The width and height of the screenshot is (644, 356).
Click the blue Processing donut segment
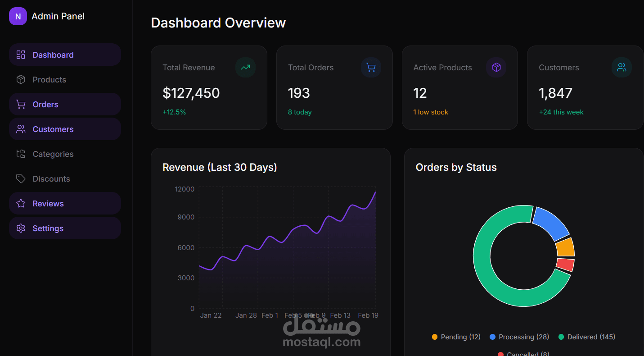(x=552, y=223)
